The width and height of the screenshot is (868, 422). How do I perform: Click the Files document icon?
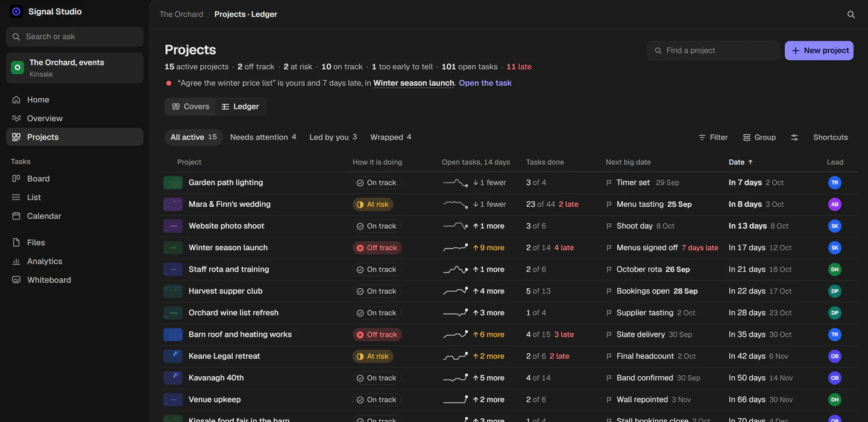tap(16, 243)
